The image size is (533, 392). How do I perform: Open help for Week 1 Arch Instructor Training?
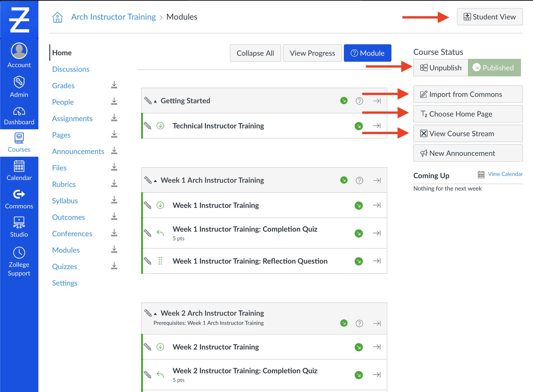tap(359, 180)
